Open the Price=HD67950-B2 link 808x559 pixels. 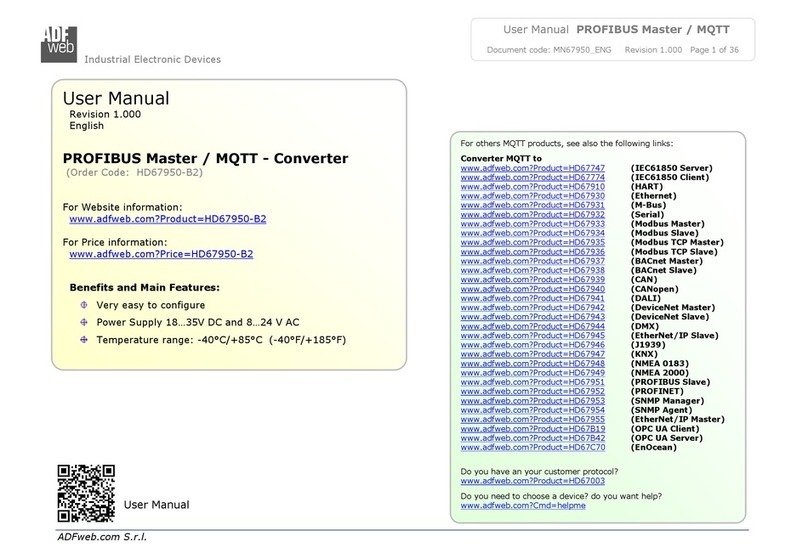point(161,254)
